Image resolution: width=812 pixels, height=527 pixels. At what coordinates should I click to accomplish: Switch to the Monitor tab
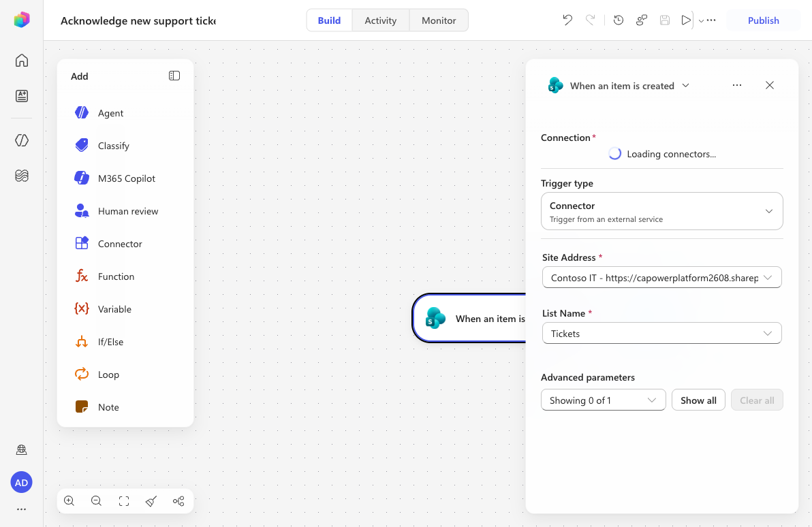pos(439,20)
